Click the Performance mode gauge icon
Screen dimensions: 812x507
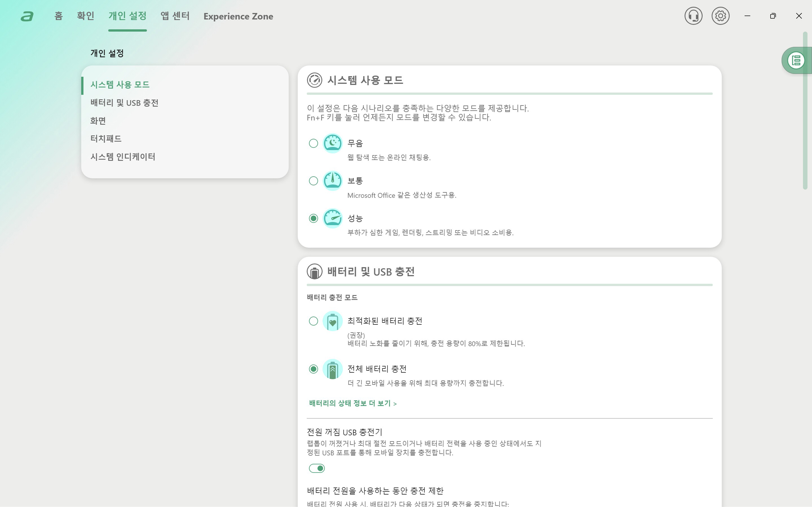point(332,219)
